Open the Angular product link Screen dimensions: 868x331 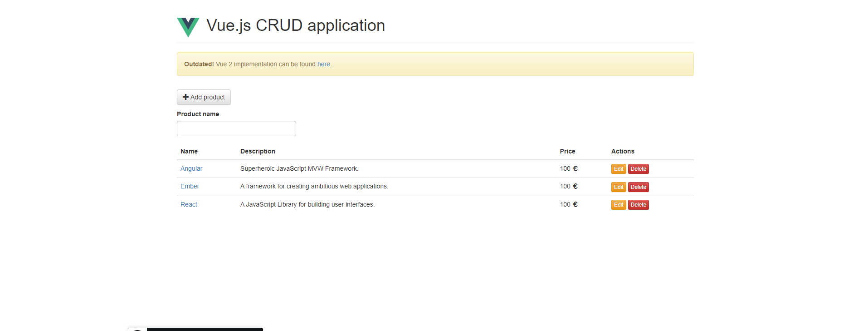click(191, 168)
